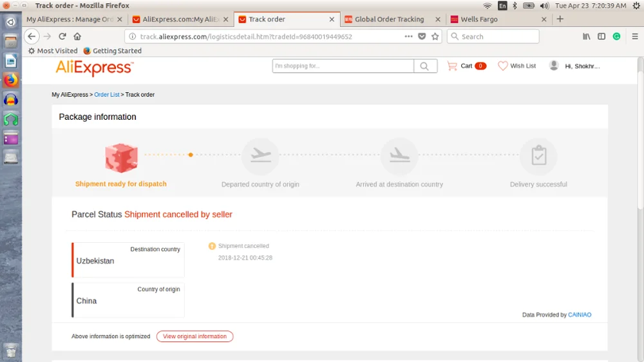Open the Getting Started bookmark
This screenshot has height=362, width=644.
pyautogui.click(x=113, y=50)
